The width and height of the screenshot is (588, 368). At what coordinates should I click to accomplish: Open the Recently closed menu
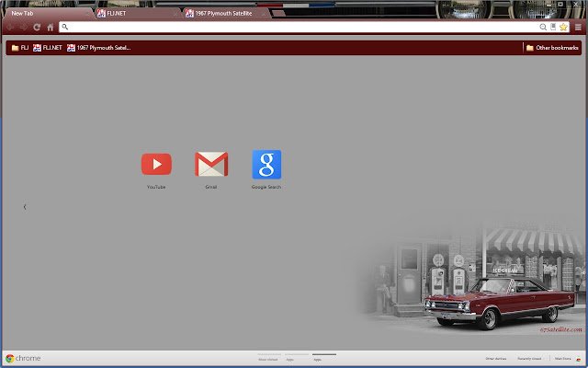point(529,359)
